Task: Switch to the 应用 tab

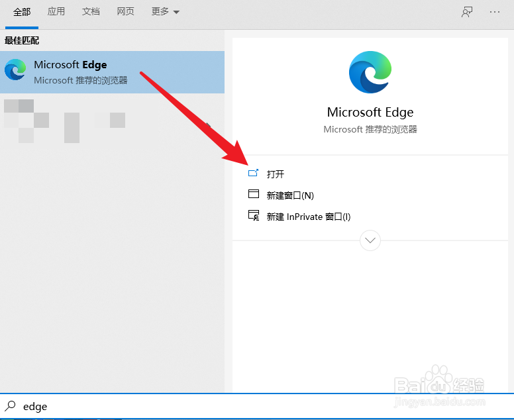Action: (56, 11)
